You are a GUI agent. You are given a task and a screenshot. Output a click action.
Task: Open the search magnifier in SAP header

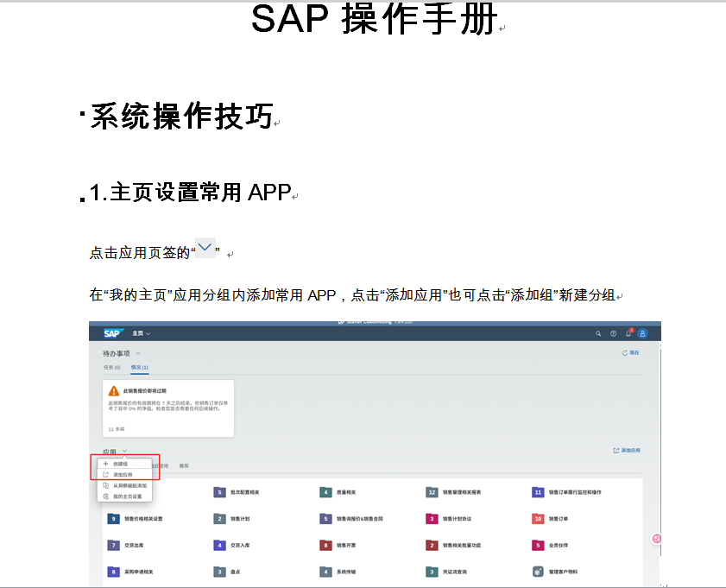point(598,333)
